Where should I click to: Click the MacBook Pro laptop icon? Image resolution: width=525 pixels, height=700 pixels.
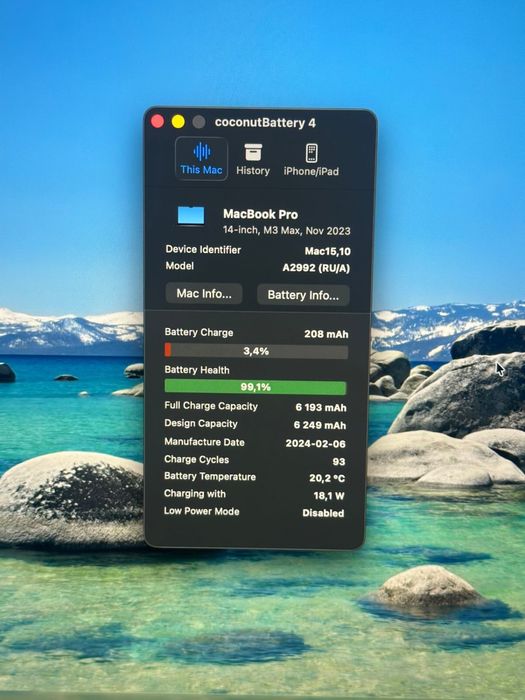point(191,217)
